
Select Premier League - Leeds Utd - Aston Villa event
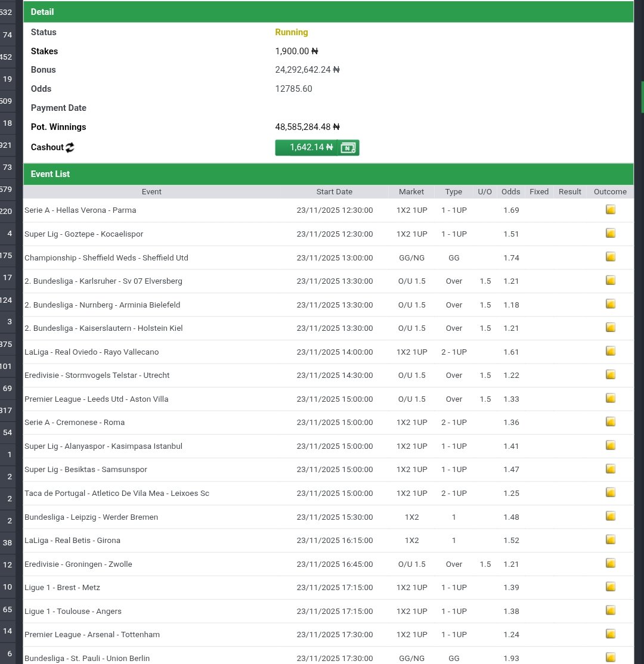(97, 399)
